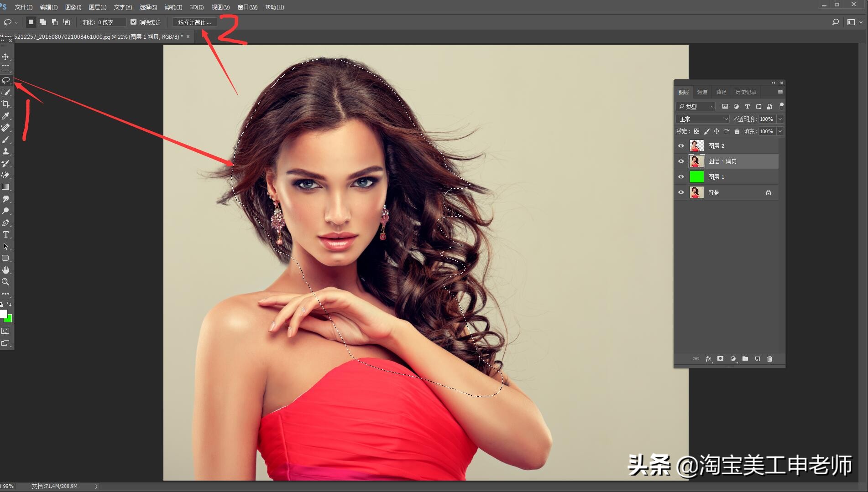
Task: Select the Clone Stamp tool
Action: (5, 151)
